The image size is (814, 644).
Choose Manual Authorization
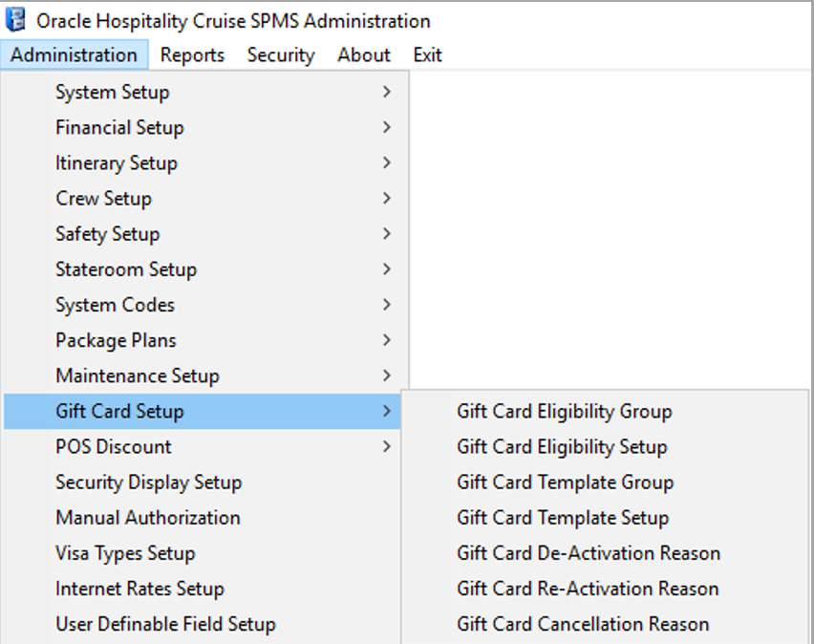point(203,517)
